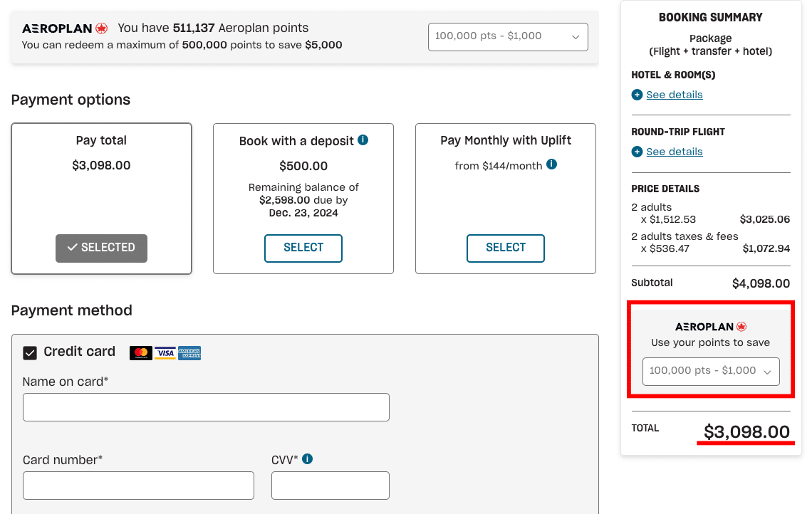Image resolution: width=812 pixels, height=514 pixels.
Task: Click the CVV info icon
Action: pos(307,459)
